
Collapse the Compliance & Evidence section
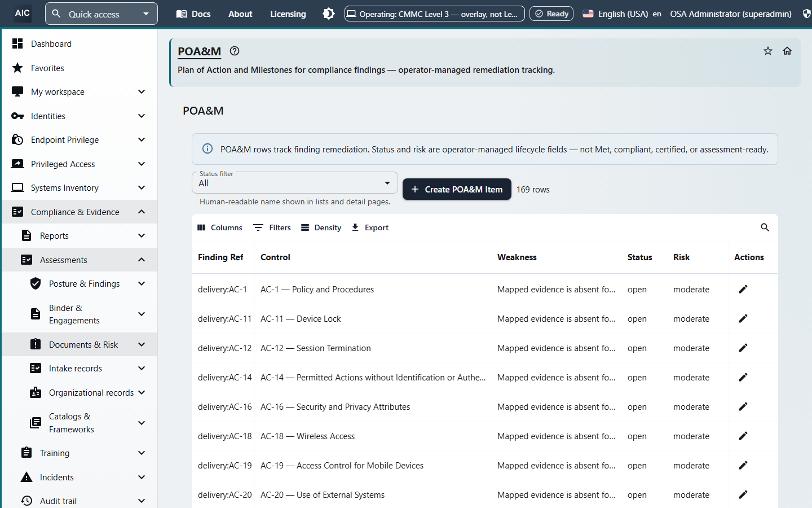tap(80, 212)
